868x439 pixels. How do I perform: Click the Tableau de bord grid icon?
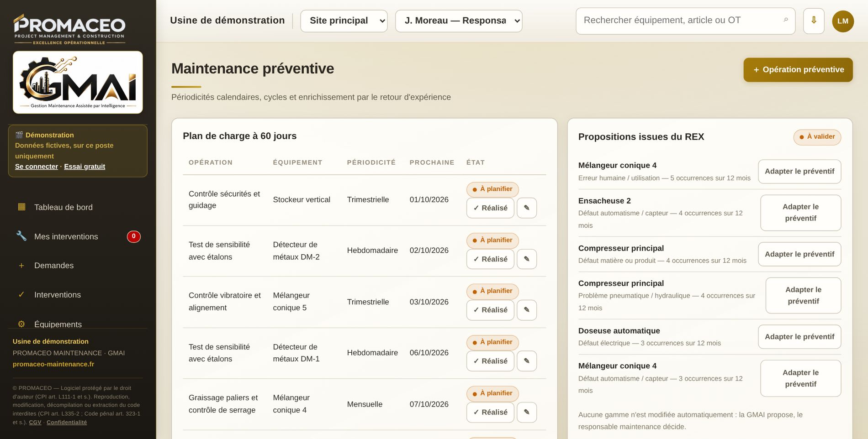[x=21, y=207]
